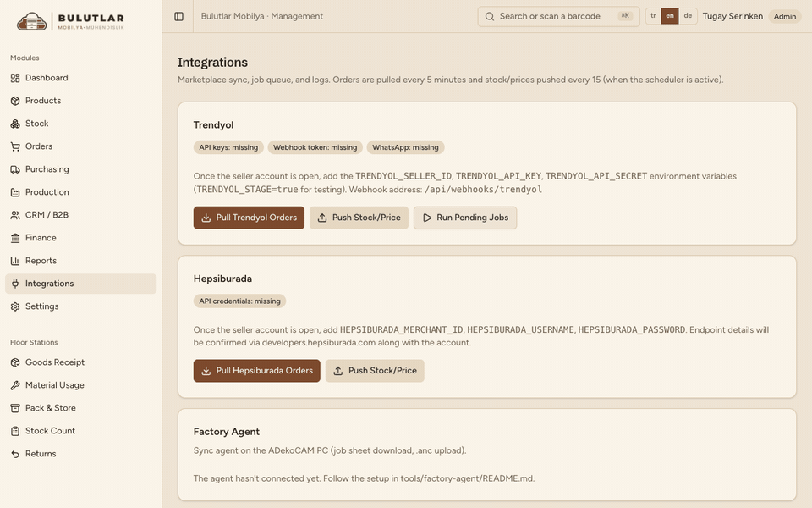Click the Finance bank icon
This screenshot has height=508, width=812.
coord(15,238)
